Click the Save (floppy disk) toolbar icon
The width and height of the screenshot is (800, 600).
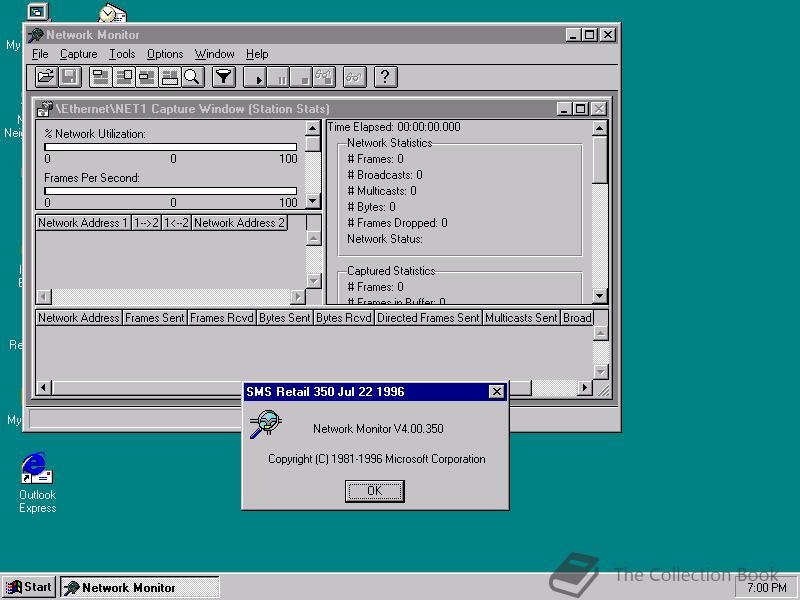coord(70,77)
